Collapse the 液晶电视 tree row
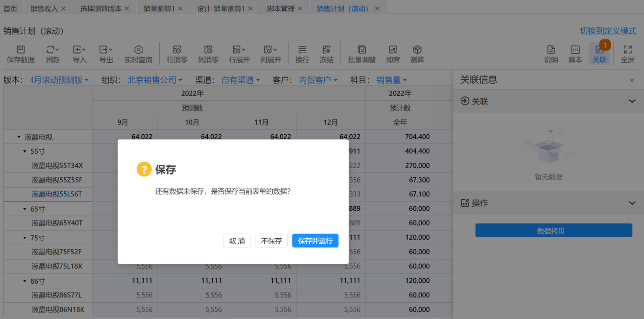Viewport: 644px width, 319px height. [19, 137]
